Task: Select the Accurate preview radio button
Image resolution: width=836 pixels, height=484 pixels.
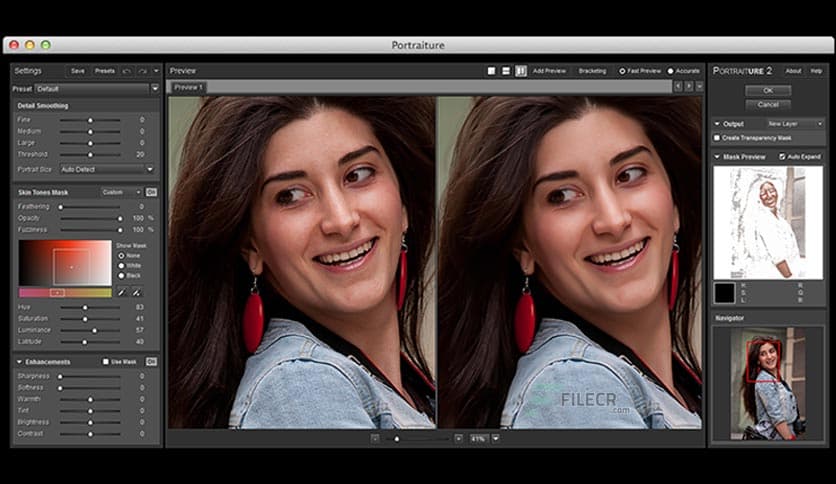Action: tap(670, 71)
